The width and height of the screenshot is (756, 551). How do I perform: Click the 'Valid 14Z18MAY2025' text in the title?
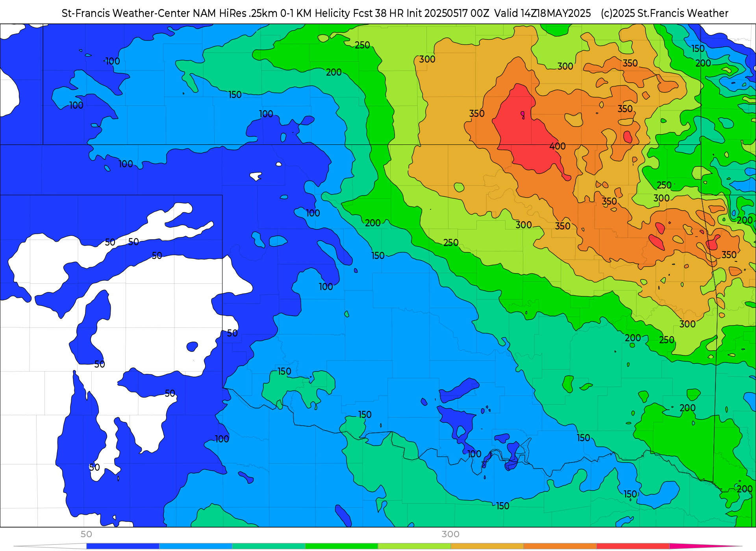click(x=543, y=13)
